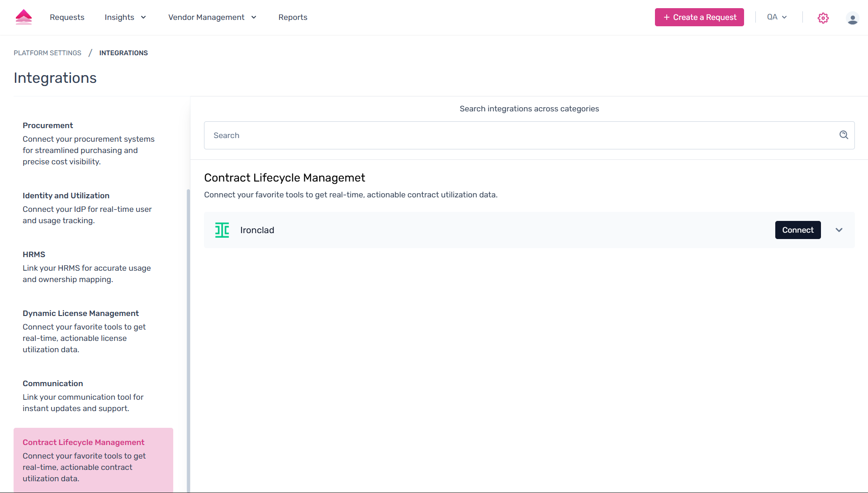Open the Insights dropdown menu
Screen dimensions: 868x493
tap(125, 17)
